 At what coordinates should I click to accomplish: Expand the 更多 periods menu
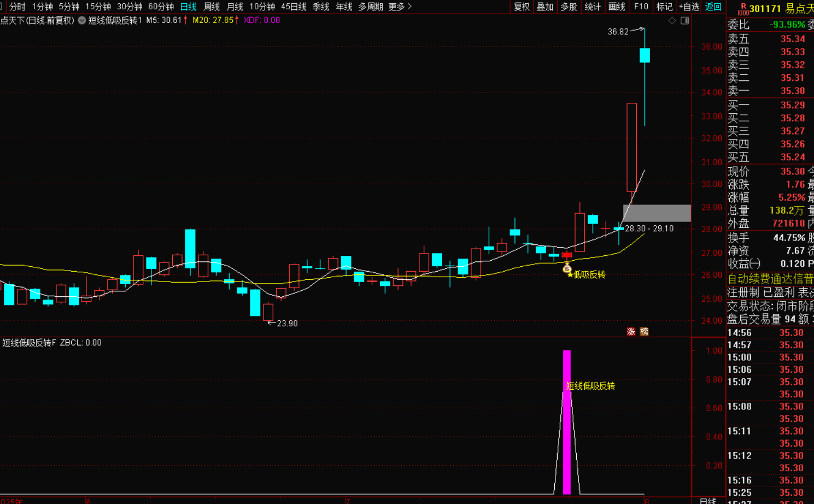coord(400,7)
